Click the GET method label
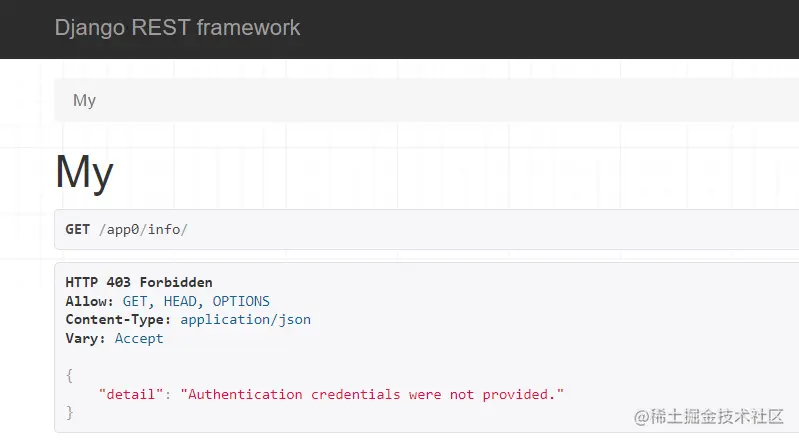Screen dimensions: 799x441 77,229
